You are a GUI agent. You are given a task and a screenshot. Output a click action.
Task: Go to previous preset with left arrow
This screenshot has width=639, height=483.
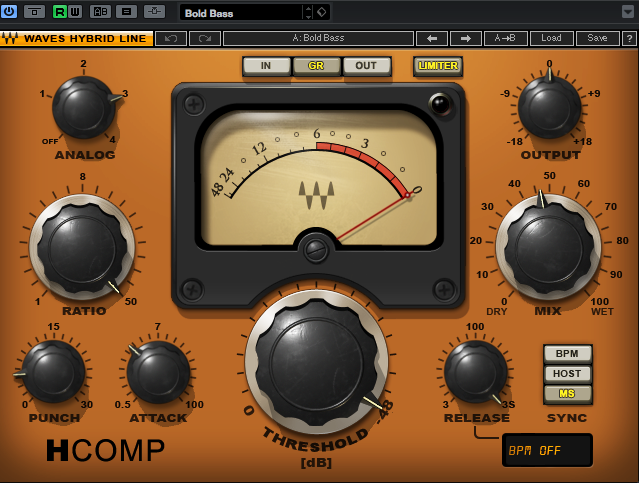(432, 39)
